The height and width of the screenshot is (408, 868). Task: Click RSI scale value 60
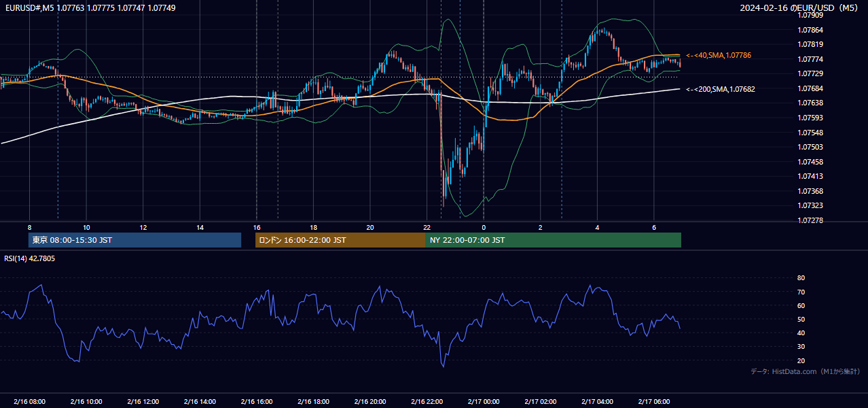tap(801, 305)
